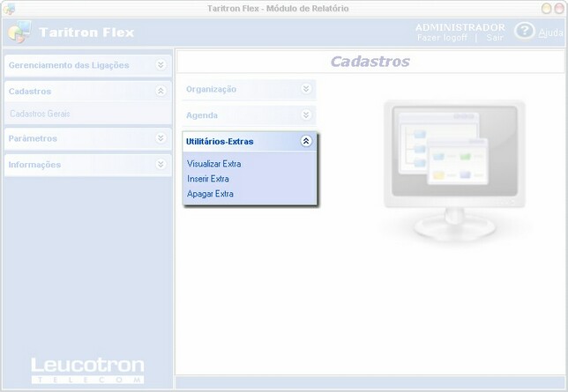
Task: Choose Inserir Extra
Action: tap(208, 179)
